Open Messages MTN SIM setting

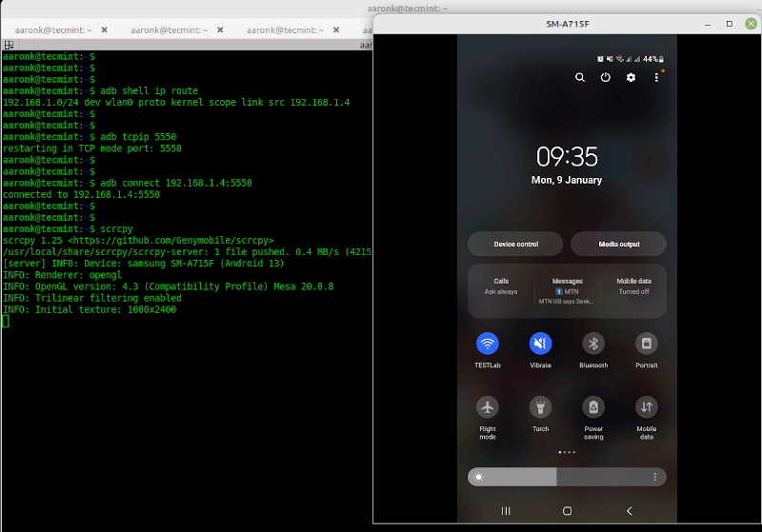[x=567, y=291]
